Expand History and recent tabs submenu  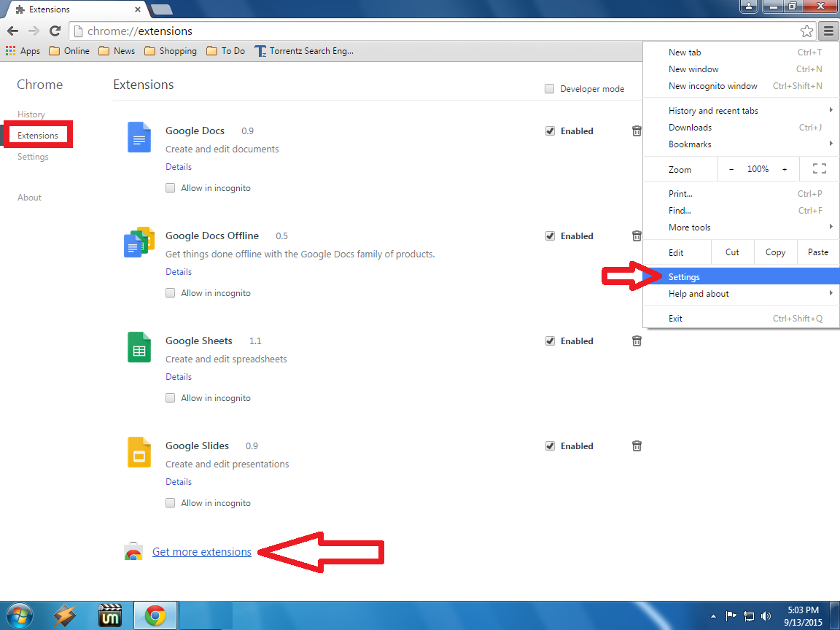[x=713, y=110]
